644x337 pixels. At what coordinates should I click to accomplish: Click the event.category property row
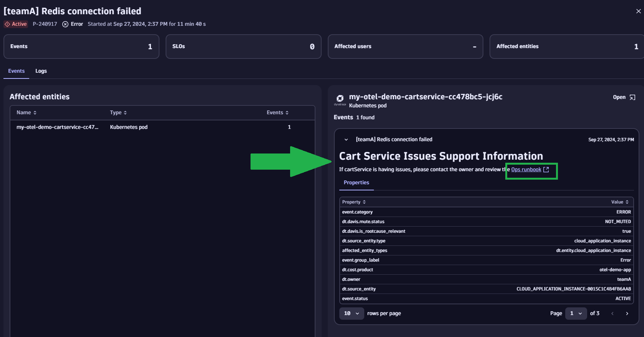486,212
